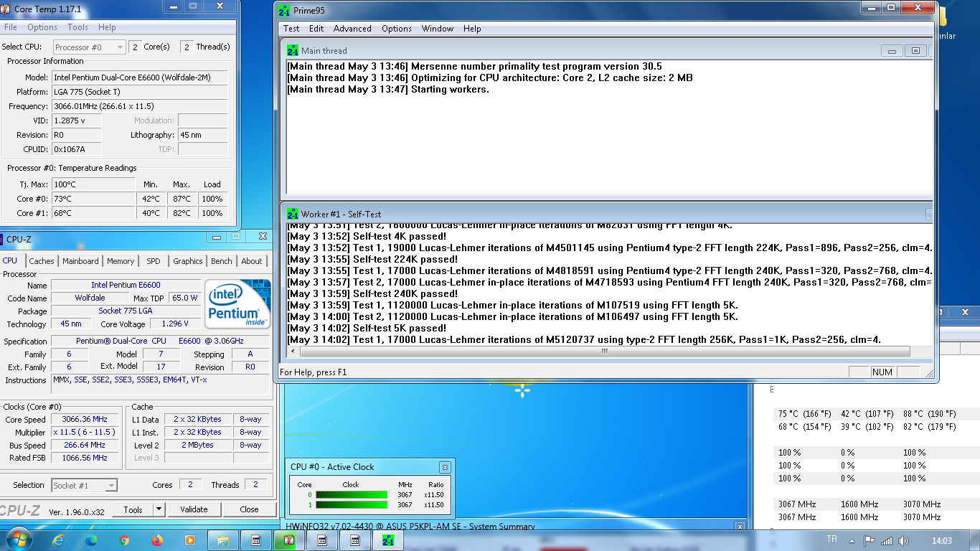The image size is (980, 551).
Task: Switch to Prime95 taskbar button
Action: point(388,540)
